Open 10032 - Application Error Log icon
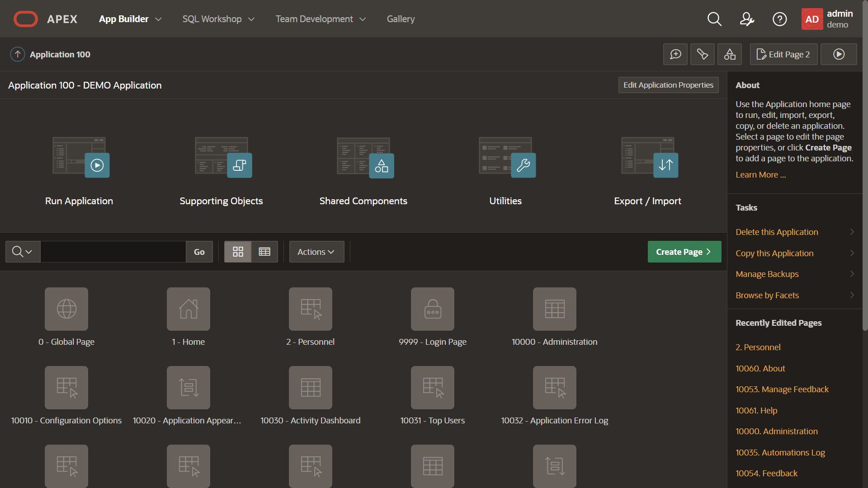868x488 pixels. [555, 388]
